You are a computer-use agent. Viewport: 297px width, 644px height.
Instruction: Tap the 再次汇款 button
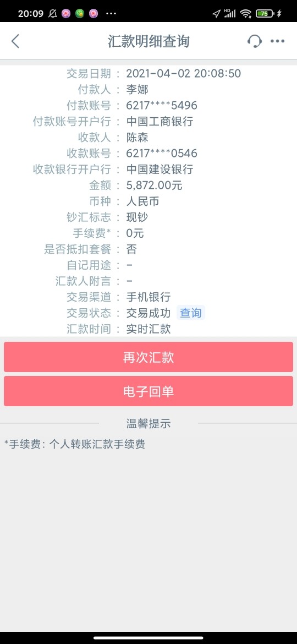[x=148, y=357]
